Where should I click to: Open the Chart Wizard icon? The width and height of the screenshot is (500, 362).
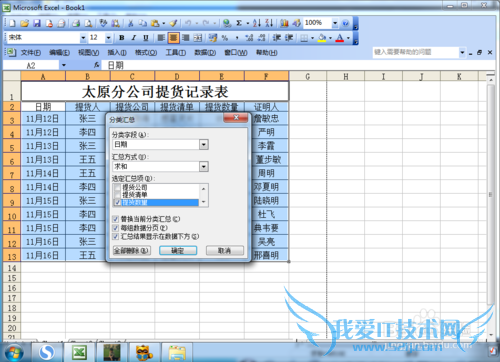point(284,23)
